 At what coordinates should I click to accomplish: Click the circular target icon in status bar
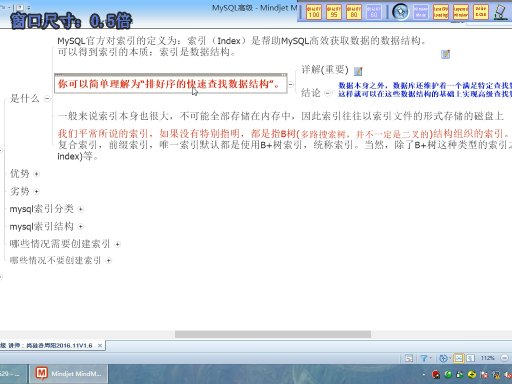(x=443, y=358)
